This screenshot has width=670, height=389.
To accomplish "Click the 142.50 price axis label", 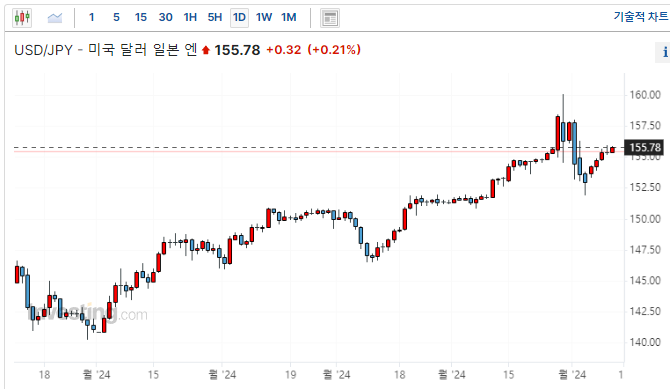I will 645,311.
